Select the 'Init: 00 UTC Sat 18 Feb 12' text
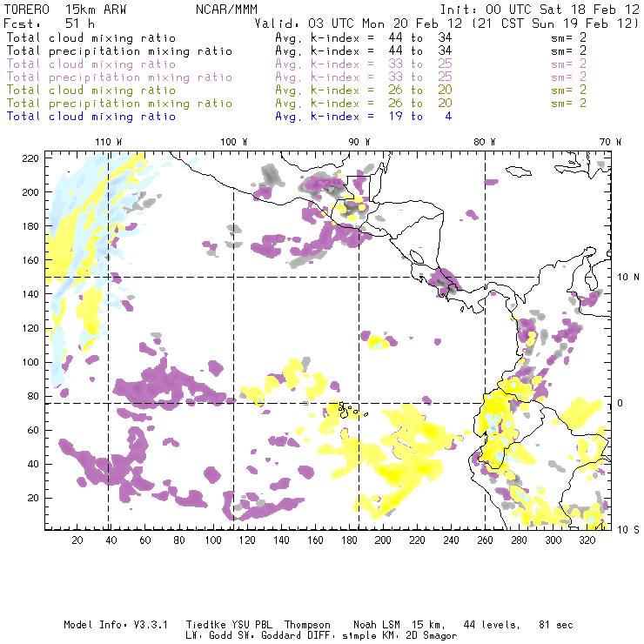Viewport: 644px width, 644px height. click(540, 10)
